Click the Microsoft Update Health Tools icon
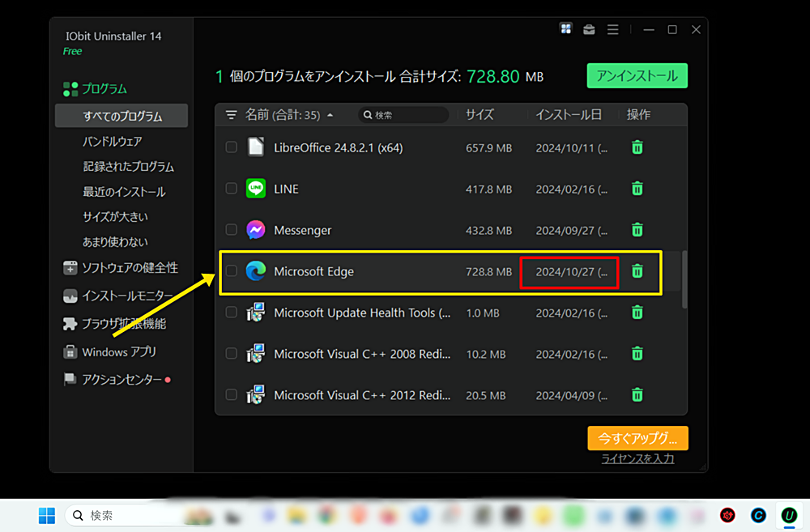Image resolution: width=810 pixels, height=532 pixels. pos(256,313)
